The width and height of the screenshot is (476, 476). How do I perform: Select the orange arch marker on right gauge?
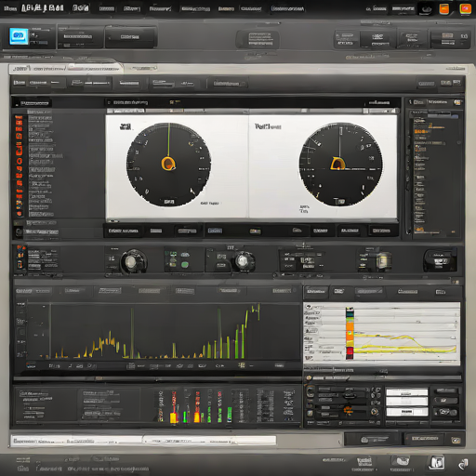pyautogui.click(x=337, y=164)
